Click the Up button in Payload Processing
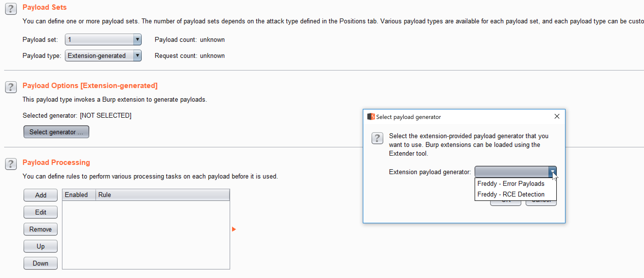644x278 pixels. pos(40,246)
